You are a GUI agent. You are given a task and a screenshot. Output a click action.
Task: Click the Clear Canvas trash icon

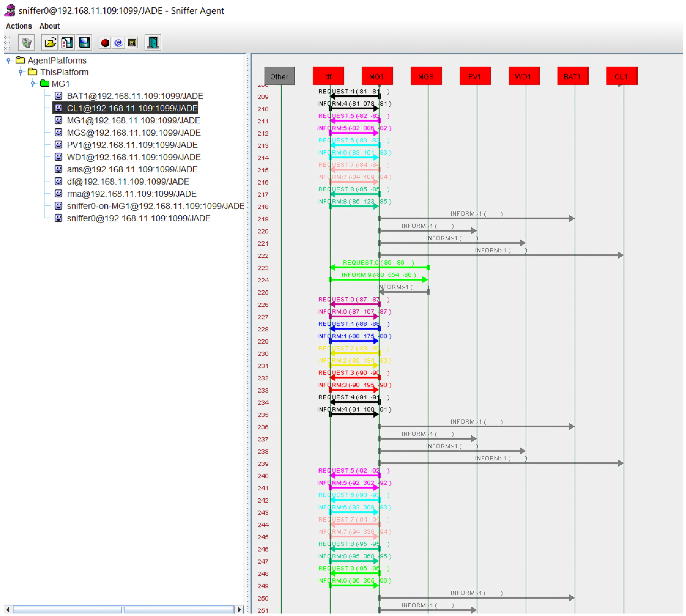(26, 43)
